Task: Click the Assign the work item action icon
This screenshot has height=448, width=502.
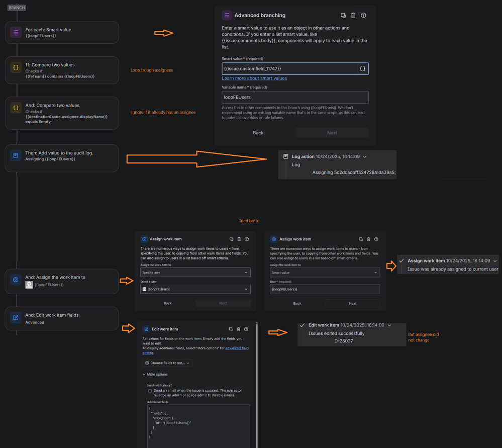Action: tap(16, 280)
